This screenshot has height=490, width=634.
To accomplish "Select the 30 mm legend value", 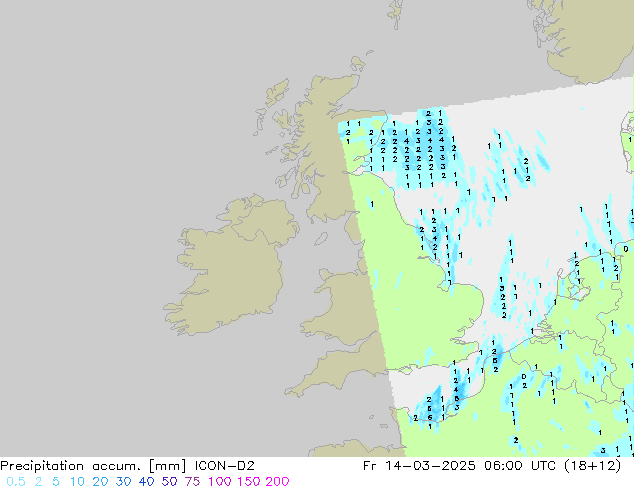I will tap(123, 482).
